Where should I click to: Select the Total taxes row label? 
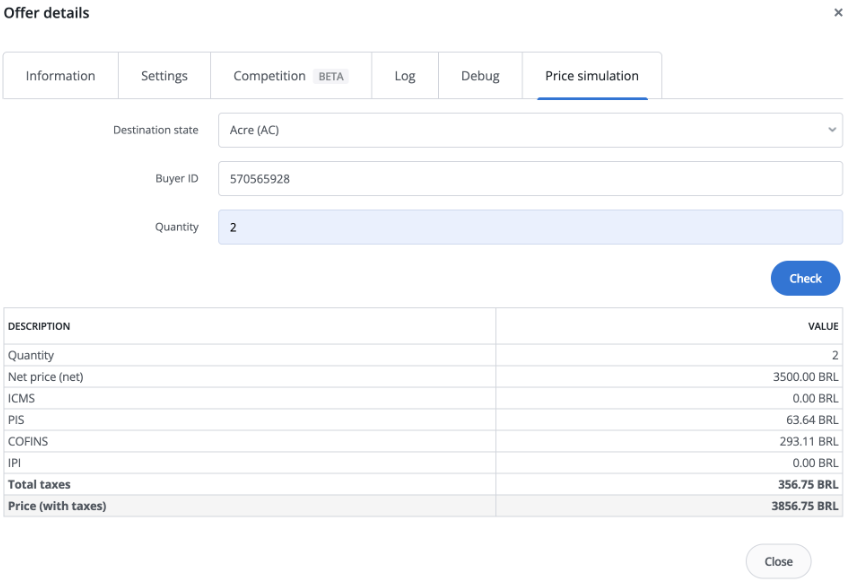point(39,485)
